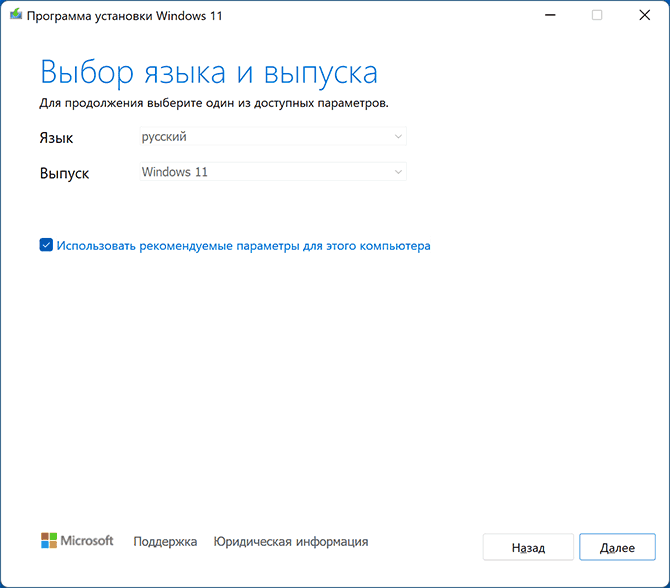Viewport: 670px width, 588px height.
Task: Click the heading Выбор языка и выпуска
Action: tap(209, 73)
